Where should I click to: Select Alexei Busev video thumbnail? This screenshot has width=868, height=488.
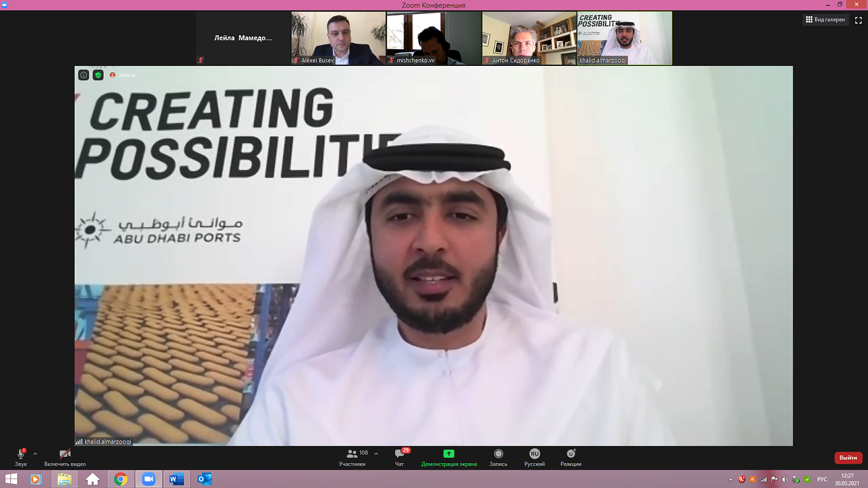pos(339,38)
